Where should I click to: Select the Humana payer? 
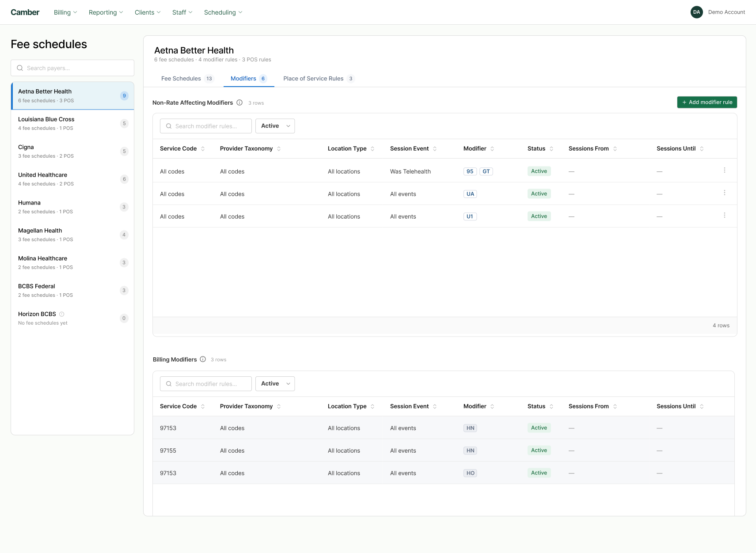pyautogui.click(x=72, y=207)
